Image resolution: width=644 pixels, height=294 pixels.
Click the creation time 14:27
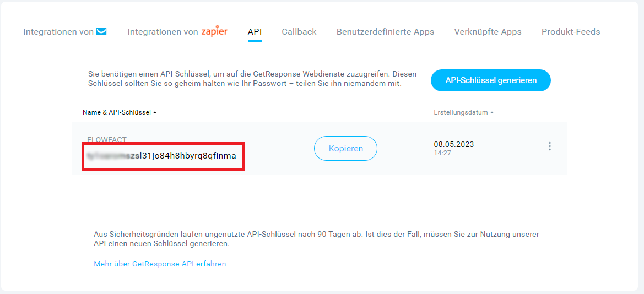coord(442,153)
